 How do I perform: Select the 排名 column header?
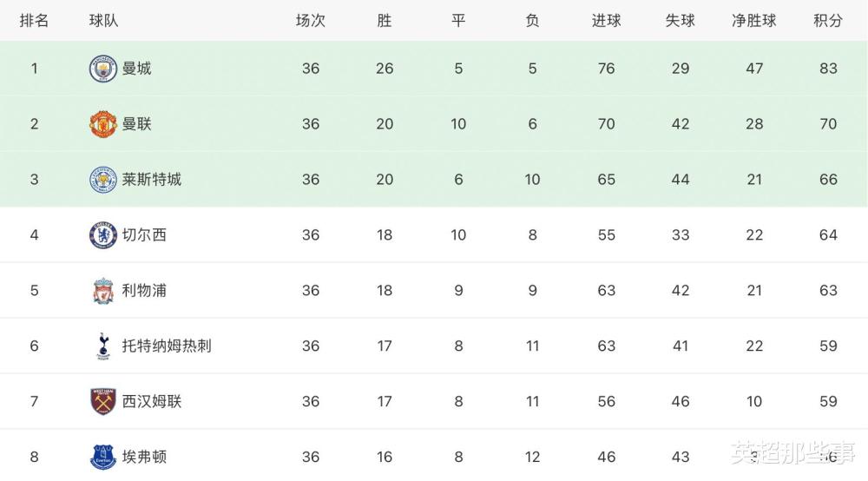click(x=35, y=21)
